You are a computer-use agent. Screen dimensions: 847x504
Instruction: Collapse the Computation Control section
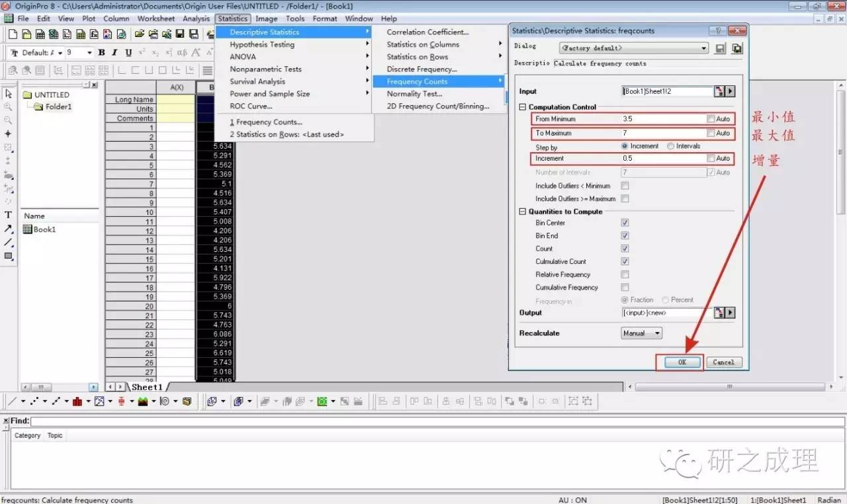[x=522, y=107]
